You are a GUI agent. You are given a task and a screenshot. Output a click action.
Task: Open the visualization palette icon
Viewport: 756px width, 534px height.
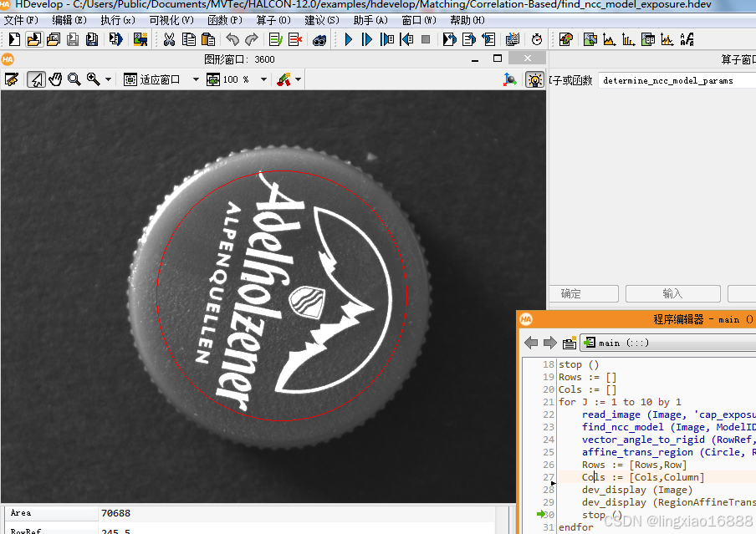click(x=566, y=39)
